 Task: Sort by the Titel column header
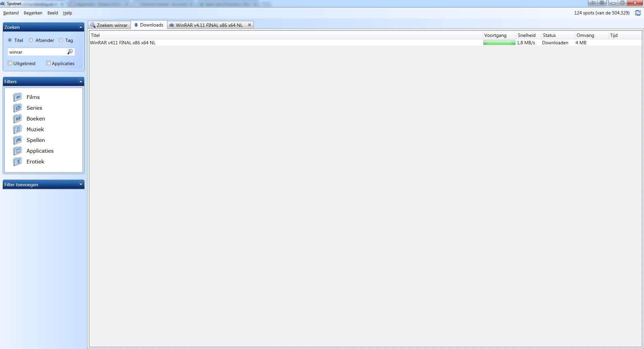(286, 35)
